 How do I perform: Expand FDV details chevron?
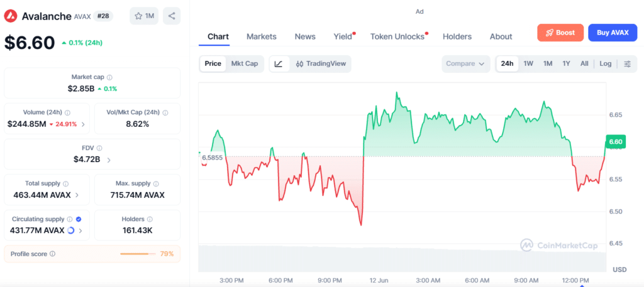[x=108, y=160]
